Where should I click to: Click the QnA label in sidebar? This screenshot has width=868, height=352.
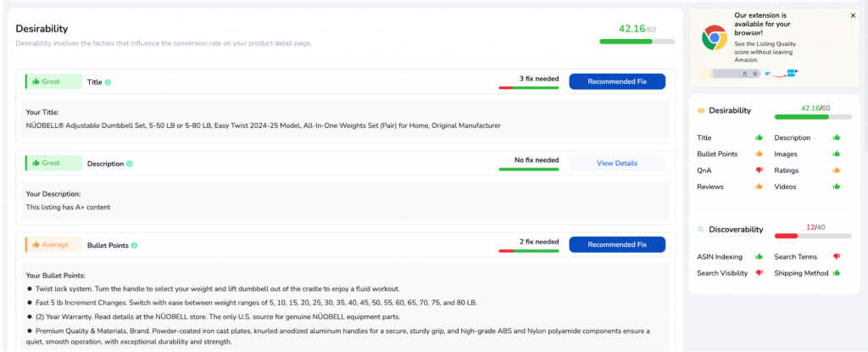(704, 170)
